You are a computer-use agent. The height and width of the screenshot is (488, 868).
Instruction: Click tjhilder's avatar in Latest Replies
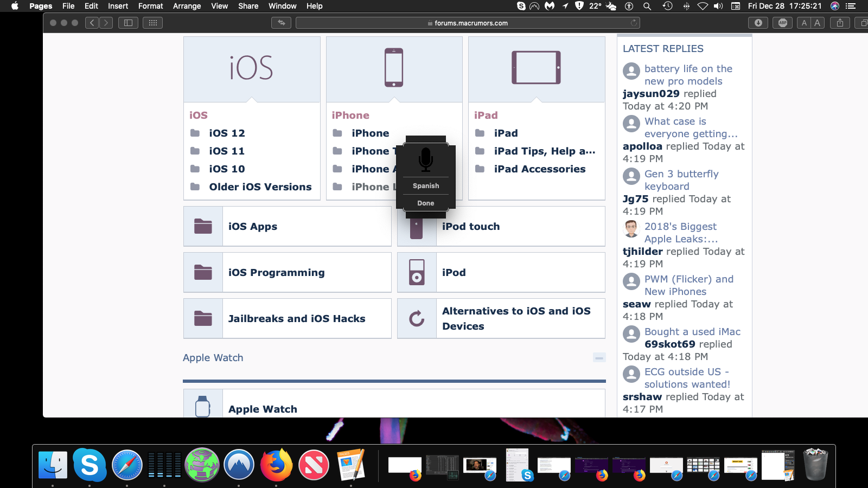pyautogui.click(x=631, y=228)
